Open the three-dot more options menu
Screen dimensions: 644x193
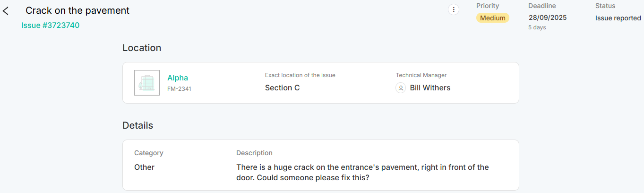tap(454, 10)
